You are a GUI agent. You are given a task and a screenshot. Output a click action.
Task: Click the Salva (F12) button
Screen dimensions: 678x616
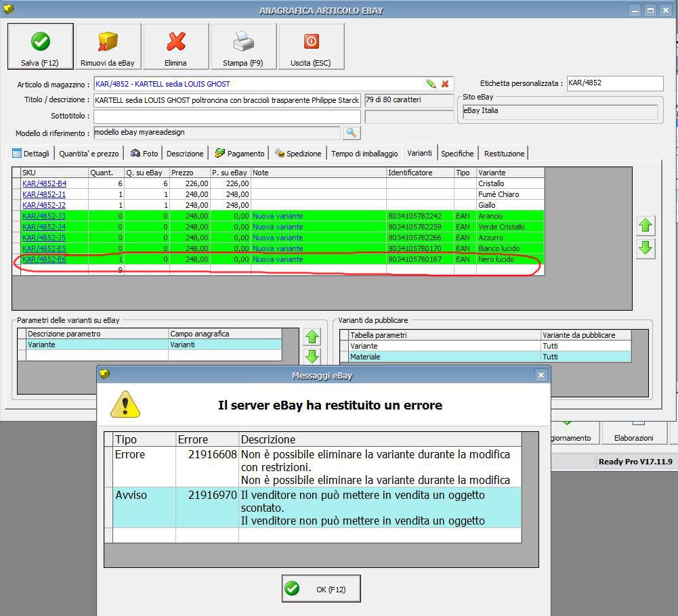click(40, 46)
